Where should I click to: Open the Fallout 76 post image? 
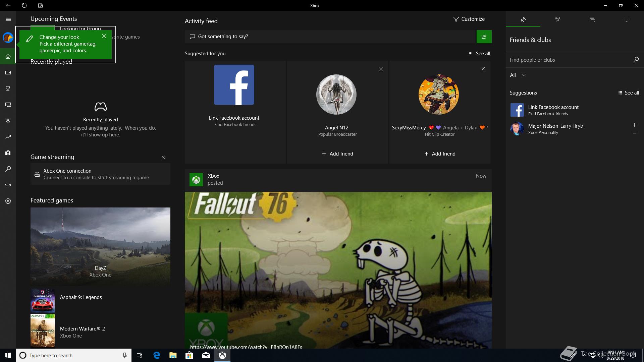[338, 270]
